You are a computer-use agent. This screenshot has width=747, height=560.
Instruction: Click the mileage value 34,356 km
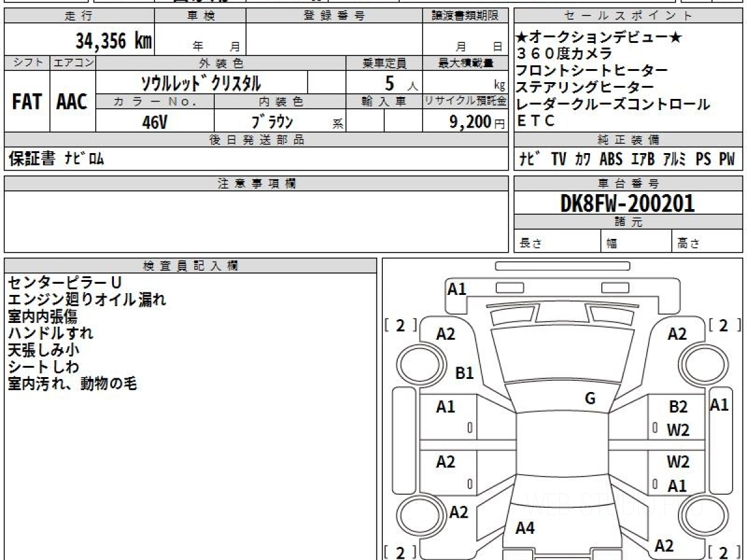113,41
